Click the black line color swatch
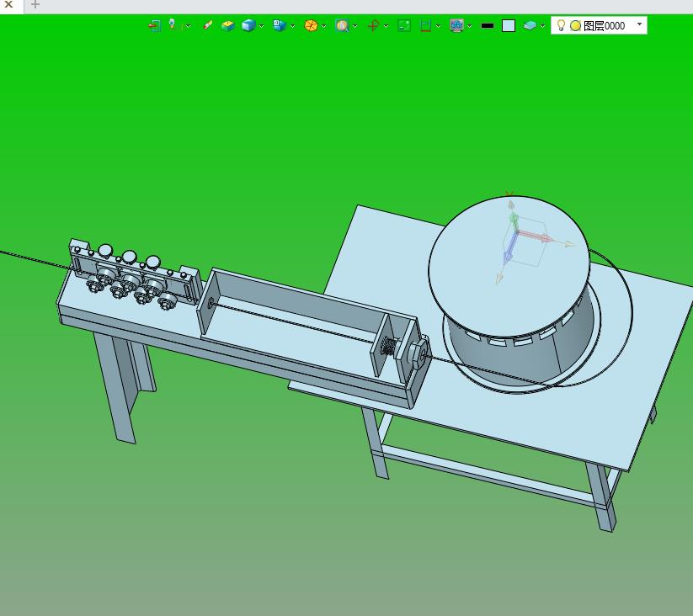Image resolution: width=693 pixels, height=616 pixels. pos(488,25)
